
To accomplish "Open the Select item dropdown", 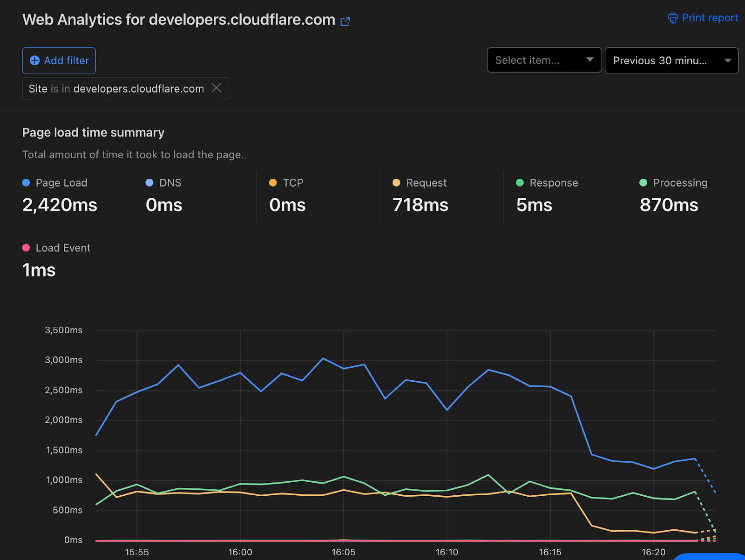I will pos(544,60).
